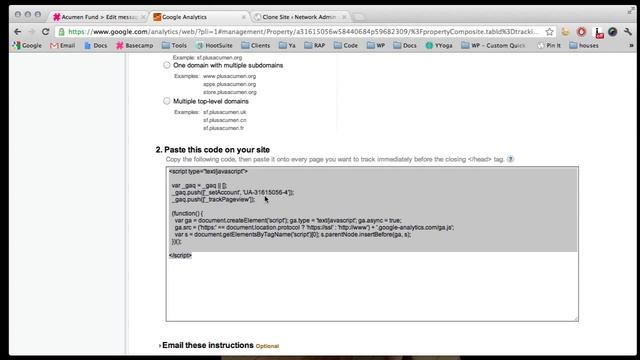Select One domain with multiple subdomains
This screenshot has height=360, width=640.
tap(167, 65)
